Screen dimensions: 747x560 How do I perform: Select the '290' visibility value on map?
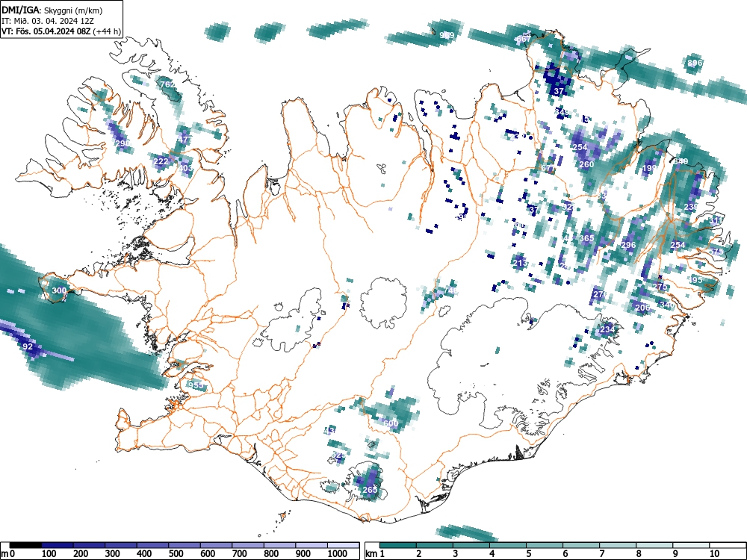tap(123, 143)
